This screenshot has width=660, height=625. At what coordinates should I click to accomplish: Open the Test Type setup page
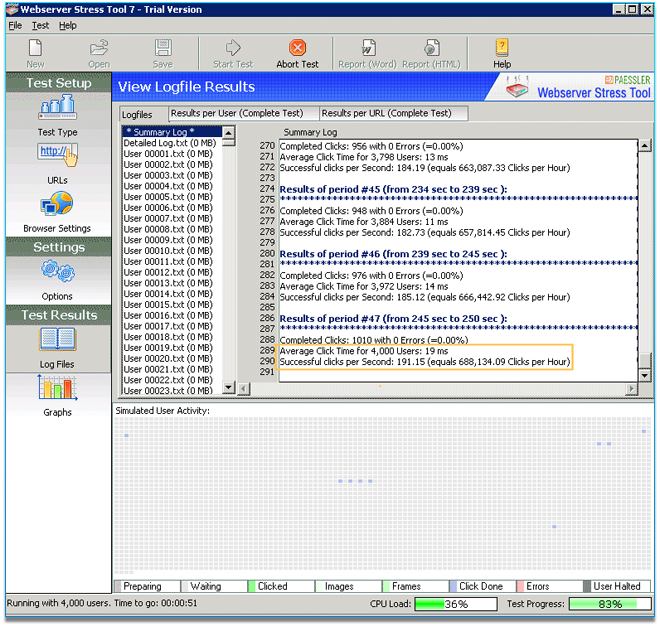pyautogui.click(x=57, y=115)
